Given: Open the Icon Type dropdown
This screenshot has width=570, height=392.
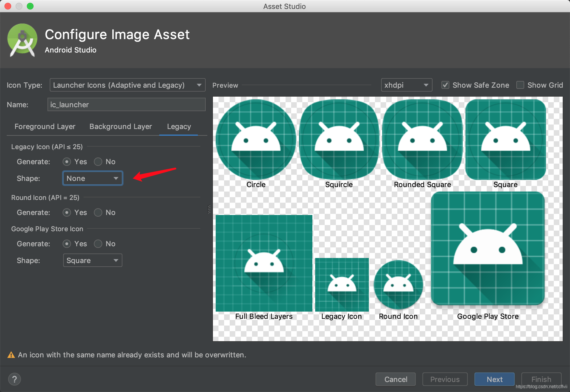Looking at the screenshot, I should click(x=127, y=85).
